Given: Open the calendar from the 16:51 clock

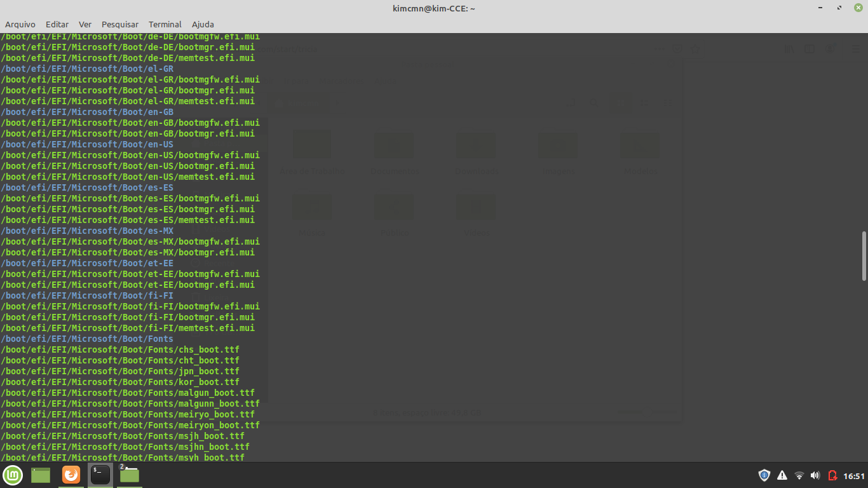Looking at the screenshot, I should point(854,476).
